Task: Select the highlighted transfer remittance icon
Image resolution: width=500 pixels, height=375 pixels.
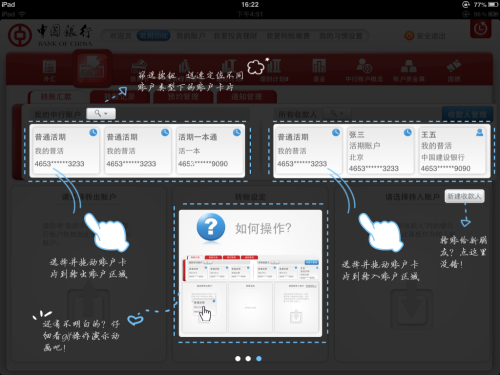Action: [x=92, y=69]
